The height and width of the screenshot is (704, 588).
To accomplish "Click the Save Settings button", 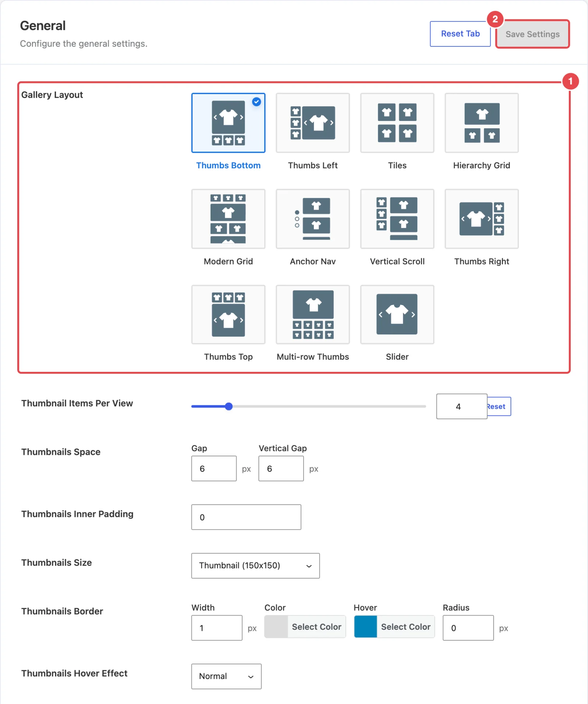I will (x=533, y=34).
